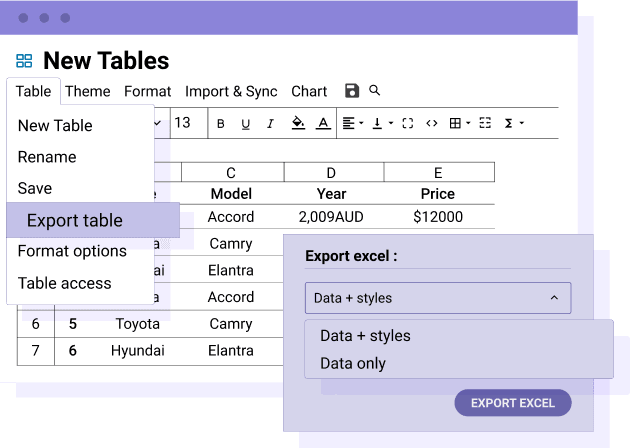Open search with the magnifier icon
The height and width of the screenshot is (448, 630).
coord(375,90)
